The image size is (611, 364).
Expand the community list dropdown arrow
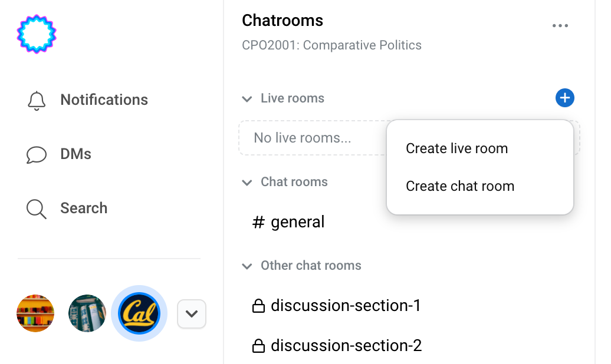[x=191, y=314]
